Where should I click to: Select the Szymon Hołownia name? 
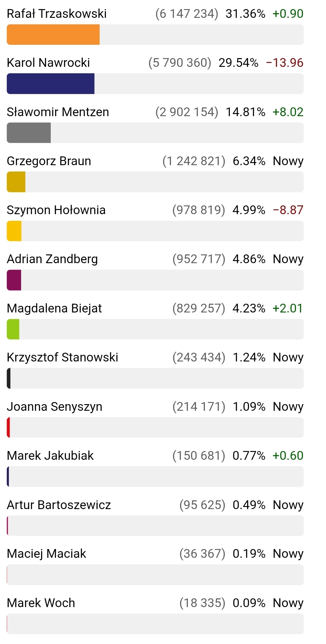pos(56,210)
